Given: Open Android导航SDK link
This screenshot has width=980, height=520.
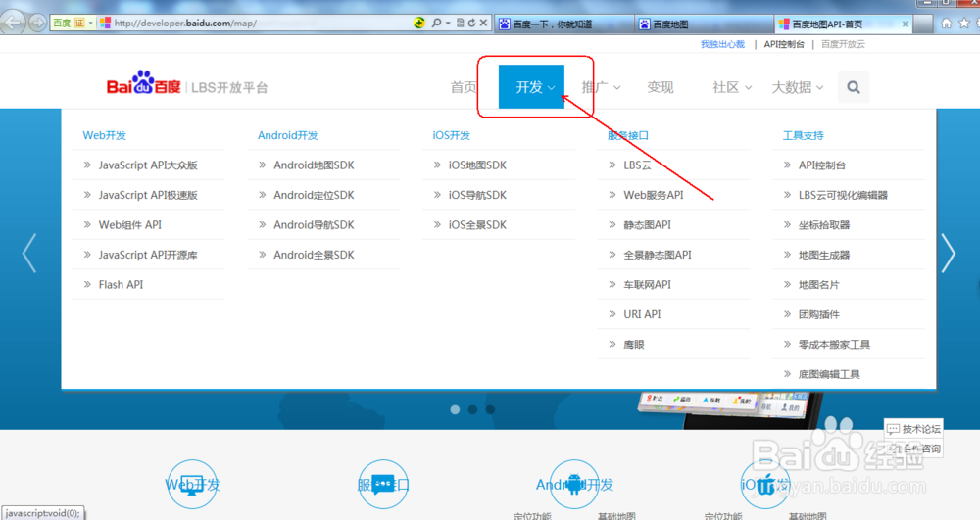Looking at the screenshot, I should coord(314,224).
